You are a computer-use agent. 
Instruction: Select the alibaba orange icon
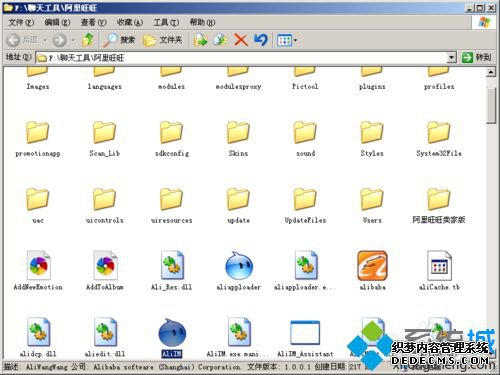tap(372, 266)
